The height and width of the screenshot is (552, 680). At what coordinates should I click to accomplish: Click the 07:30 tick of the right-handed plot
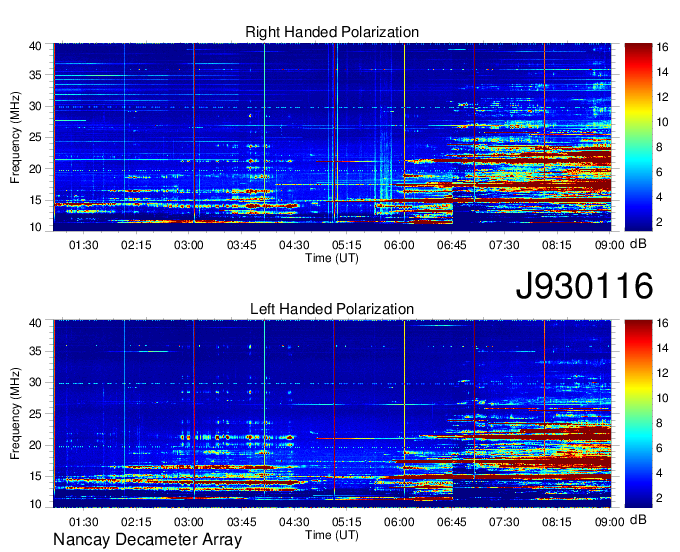(x=504, y=245)
